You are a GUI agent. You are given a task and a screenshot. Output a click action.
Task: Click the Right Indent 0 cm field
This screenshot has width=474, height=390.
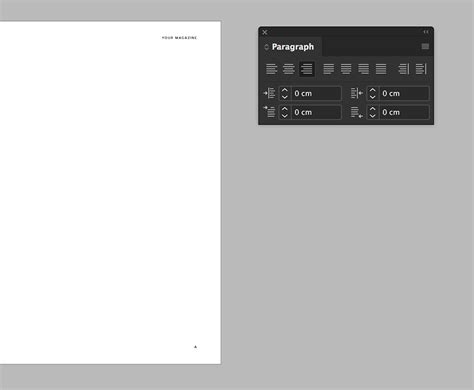pyautogui.click(x=404, y=93)
